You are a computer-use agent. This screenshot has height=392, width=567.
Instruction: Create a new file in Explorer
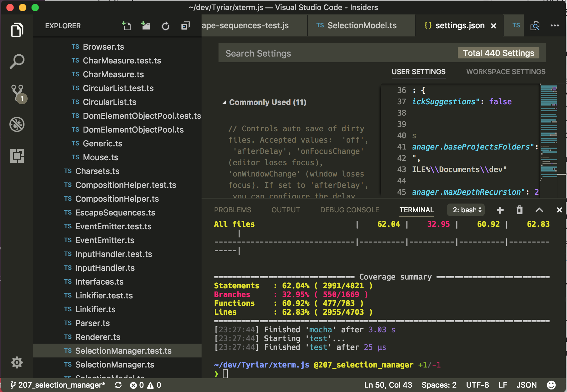pyautogui.click(x=126, y=26)
